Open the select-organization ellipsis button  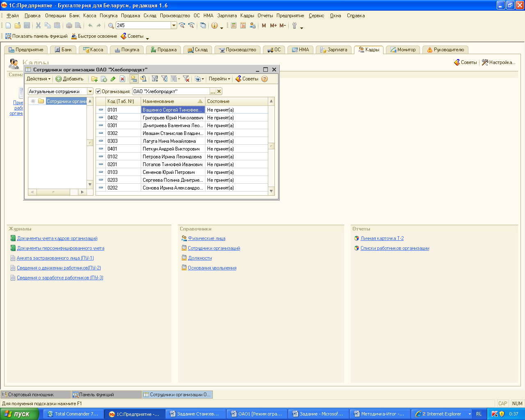[213, 91]
